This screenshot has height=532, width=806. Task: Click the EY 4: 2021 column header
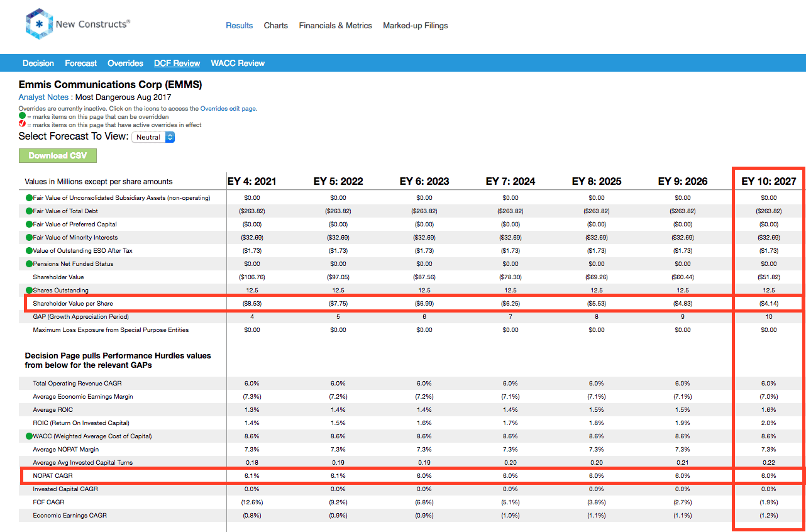[252, 181]
